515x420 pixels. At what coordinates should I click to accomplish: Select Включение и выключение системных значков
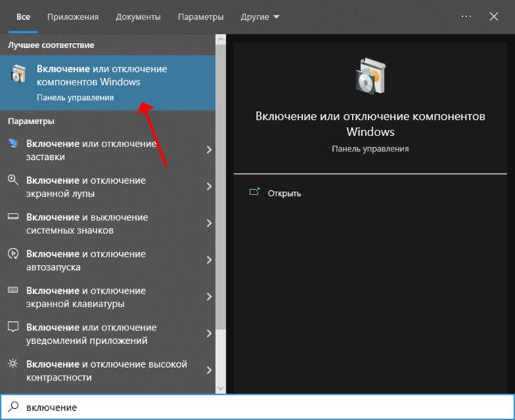[108, 223]
